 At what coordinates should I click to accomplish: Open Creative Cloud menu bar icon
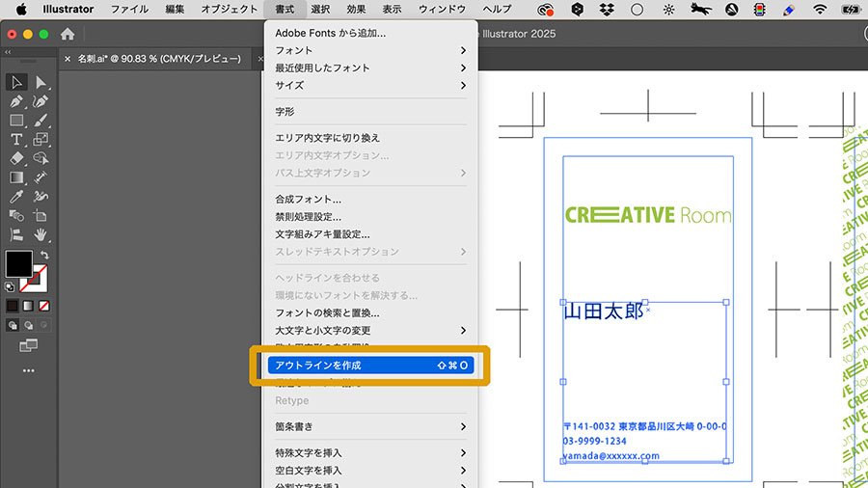coord(545,10)
